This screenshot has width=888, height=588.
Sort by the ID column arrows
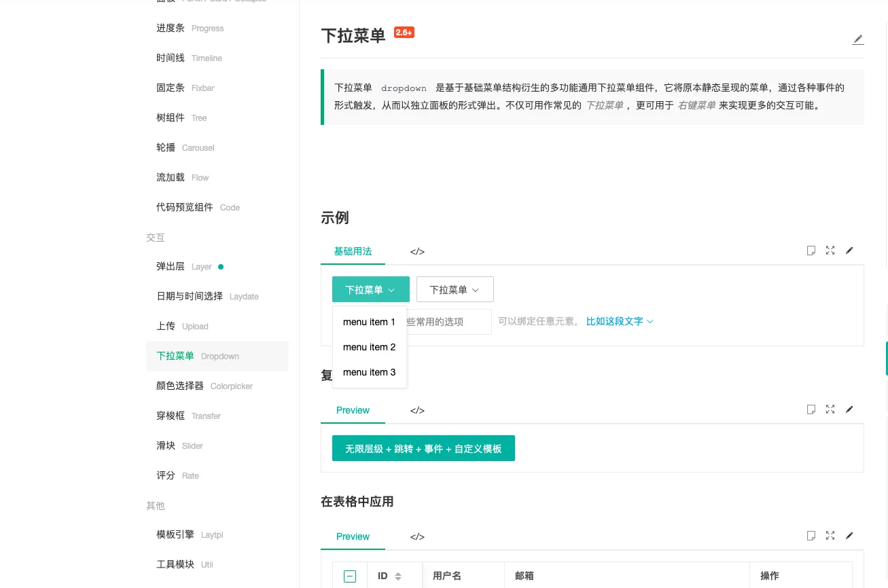tap(398, 576)
